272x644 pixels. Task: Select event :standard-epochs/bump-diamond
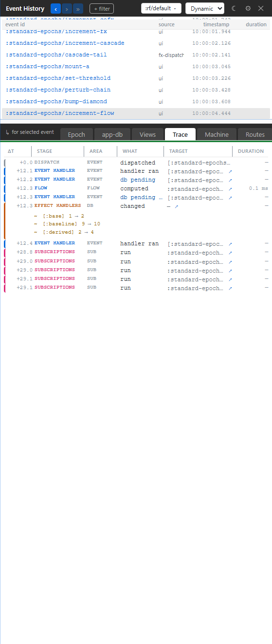(136, 101)
